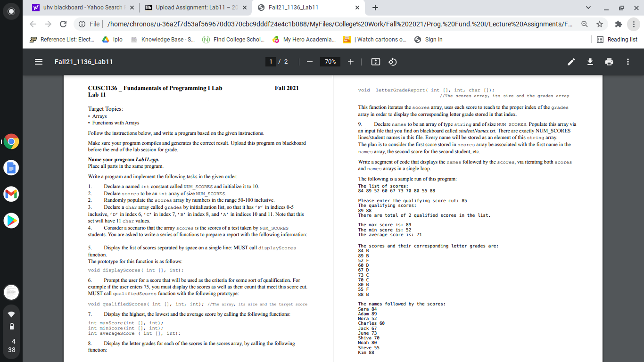Click the heading COSC1136 Fundamentals of Programming
This screenshot has height=362, width=644.
click(x=155, y=88)
